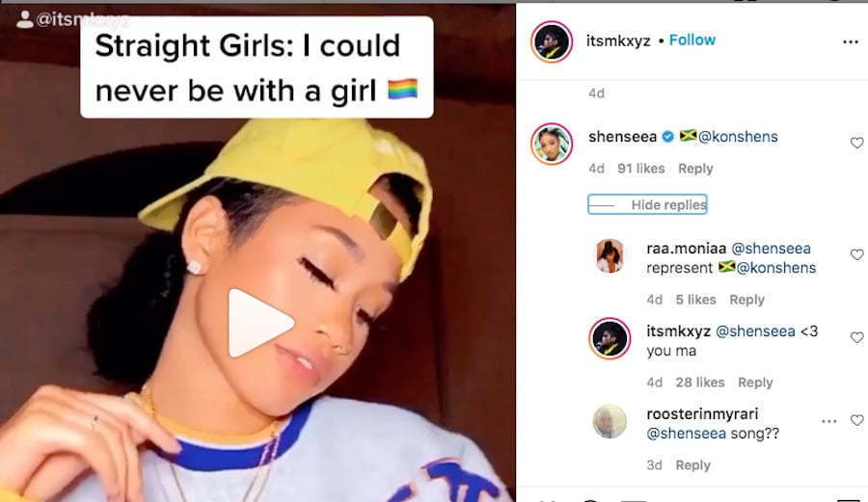Image resolution: width=868 pixels, height=502 pixels.
Task: Reply to shenseea's comment
Action: (x=695, y=169)
